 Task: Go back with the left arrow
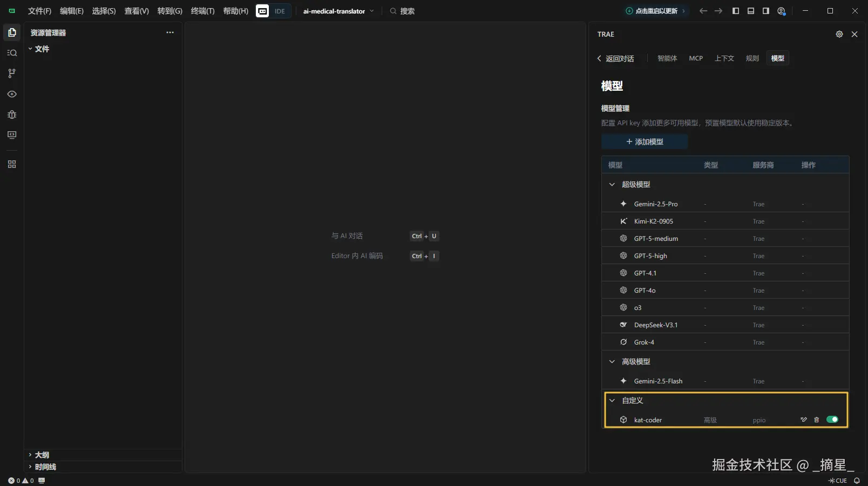(703, 11)
